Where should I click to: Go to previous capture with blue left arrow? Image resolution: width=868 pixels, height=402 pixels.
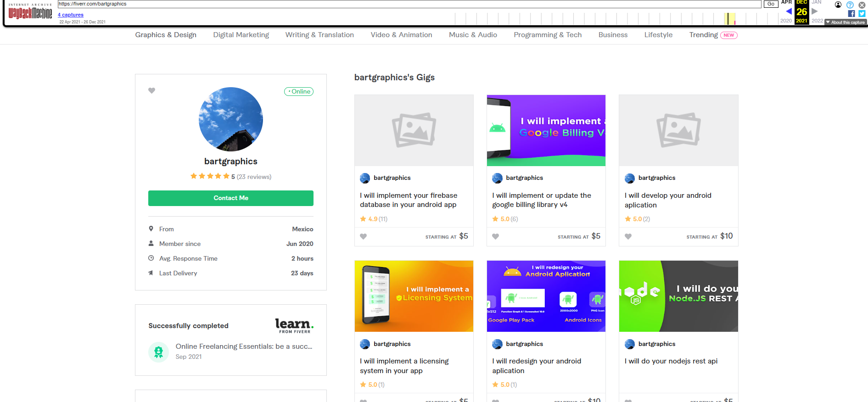(789, 11)
